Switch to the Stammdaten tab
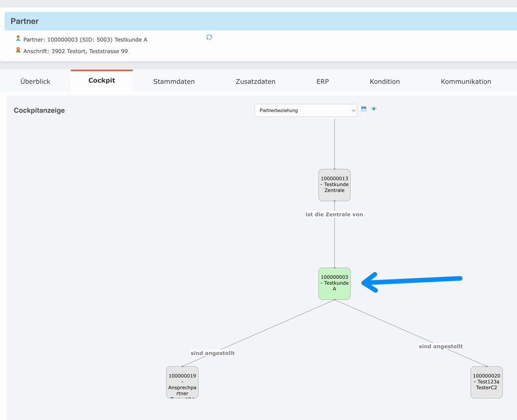The height and width of the screenshot is (420, 517). (174, 81)
